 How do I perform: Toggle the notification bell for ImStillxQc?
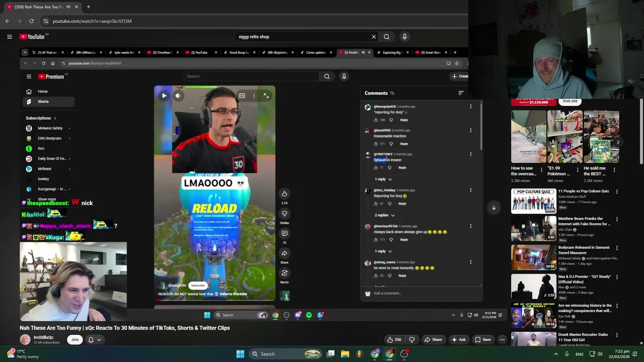point(91,339)
